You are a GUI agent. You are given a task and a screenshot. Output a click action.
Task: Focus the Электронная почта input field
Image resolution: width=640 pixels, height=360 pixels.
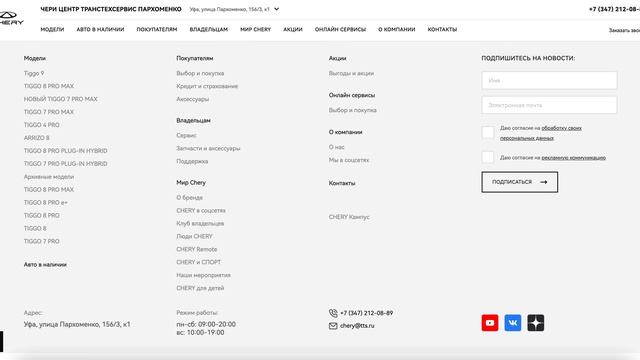(549, 105)
